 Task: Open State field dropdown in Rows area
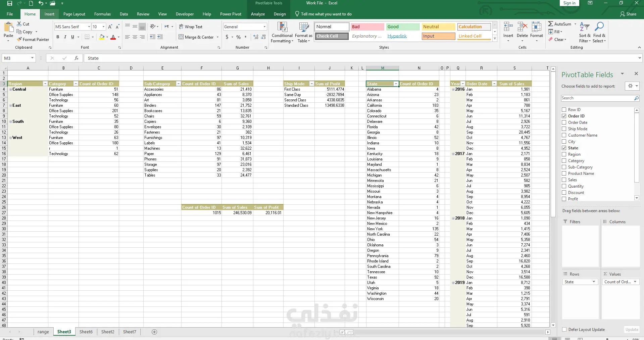coord(594,282)
